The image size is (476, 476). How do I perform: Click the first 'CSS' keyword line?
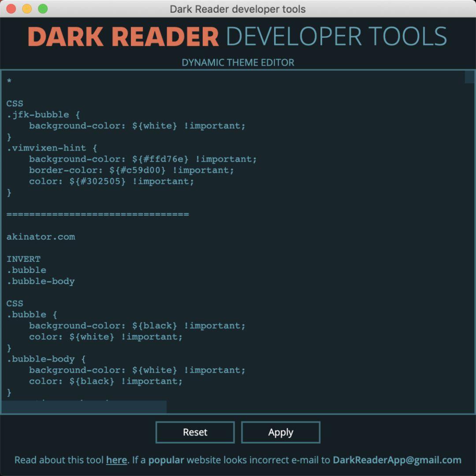click(x=15, y=104)
